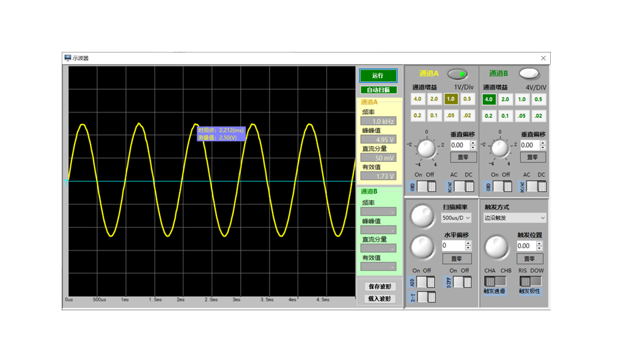Toggle Channel A GND switch
The image size is (626, 364).
[x=425, y=186]
